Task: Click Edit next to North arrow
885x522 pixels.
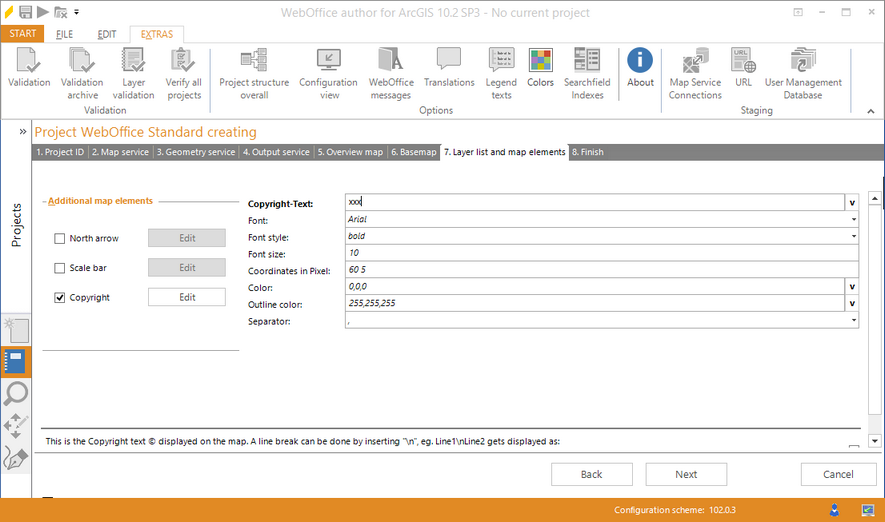Action: (x=187, y=238)
